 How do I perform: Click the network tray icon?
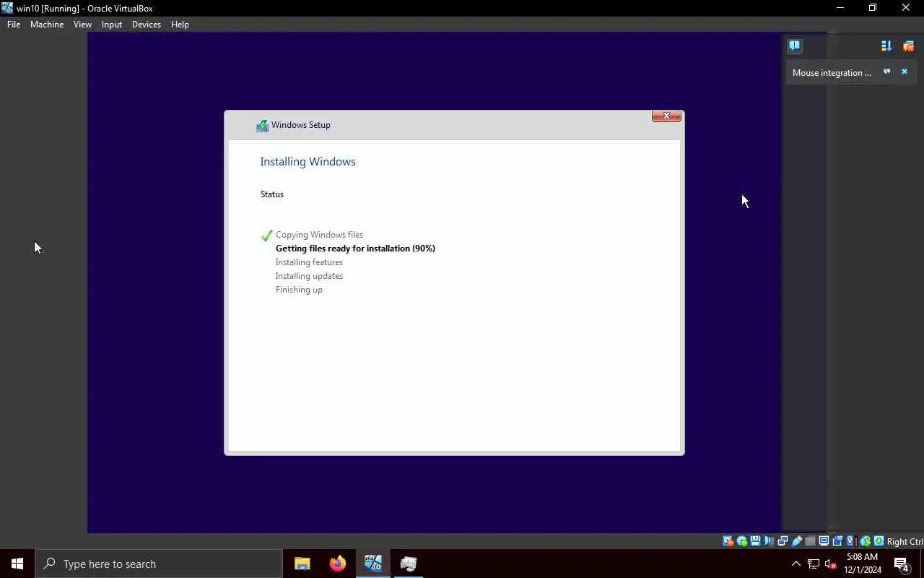coord(814,564)
